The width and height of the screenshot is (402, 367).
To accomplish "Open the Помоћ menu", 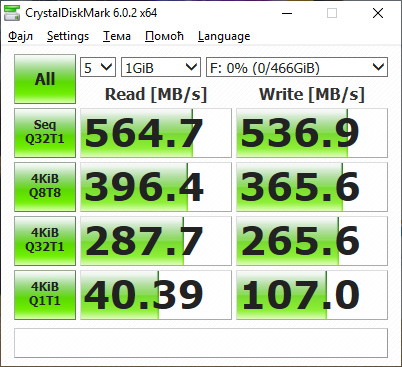I will tap(164, 36).
